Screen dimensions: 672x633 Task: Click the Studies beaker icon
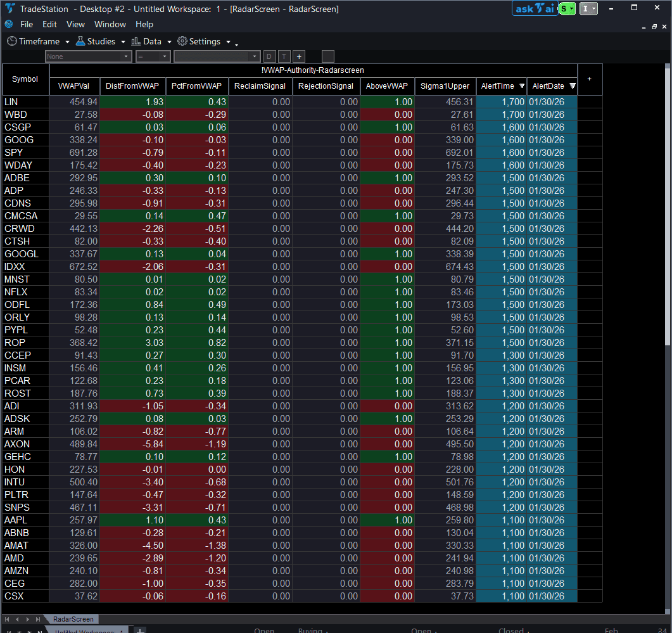[80, 41]
